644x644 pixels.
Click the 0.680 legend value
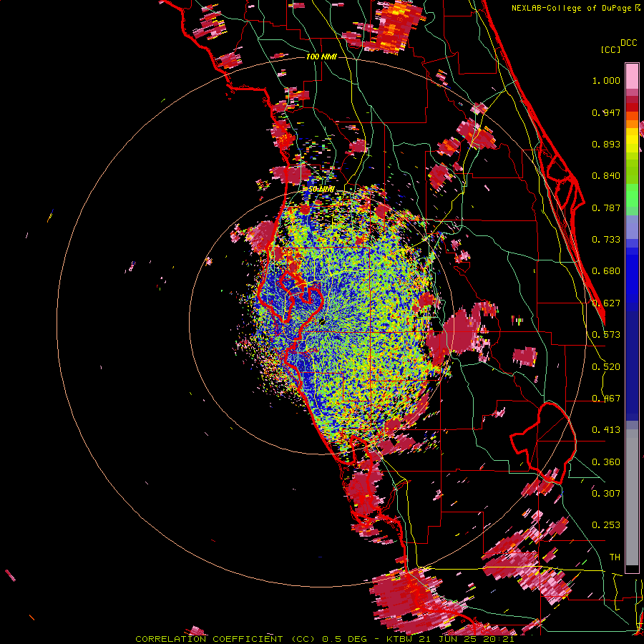(606, 271)
